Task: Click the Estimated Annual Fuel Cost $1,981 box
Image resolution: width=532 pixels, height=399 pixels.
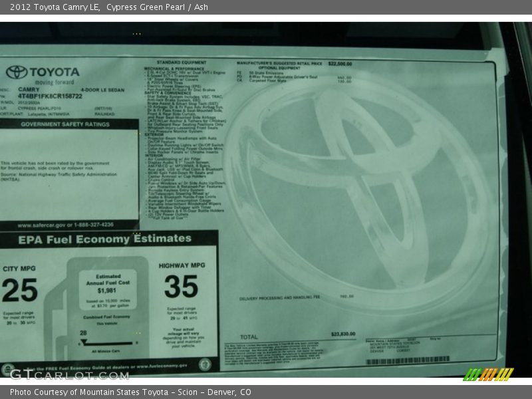Action: point(107,286)
